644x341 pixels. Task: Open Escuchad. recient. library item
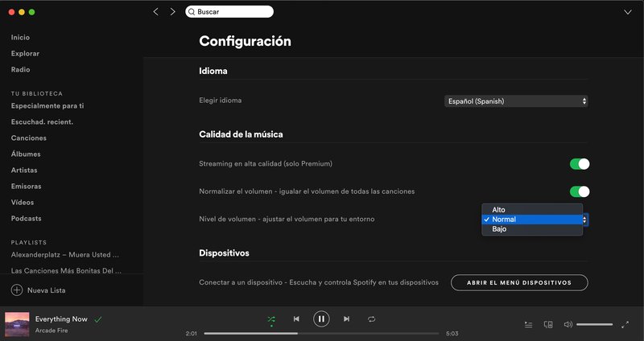coord(42,122)
